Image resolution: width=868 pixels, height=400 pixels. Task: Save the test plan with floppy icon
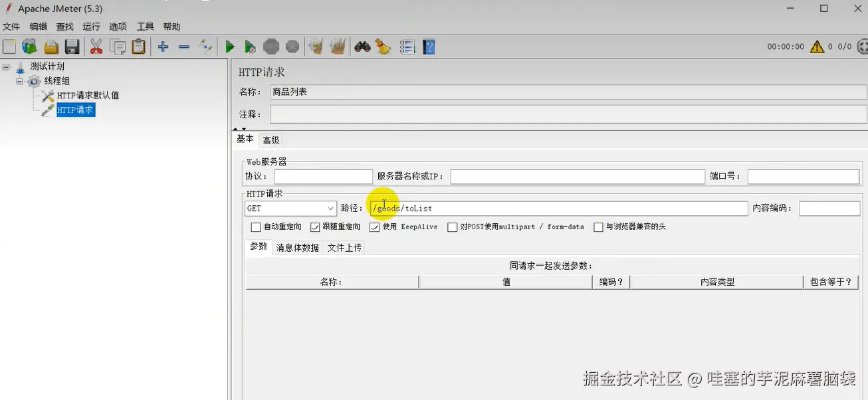click(x=72, y=47)
